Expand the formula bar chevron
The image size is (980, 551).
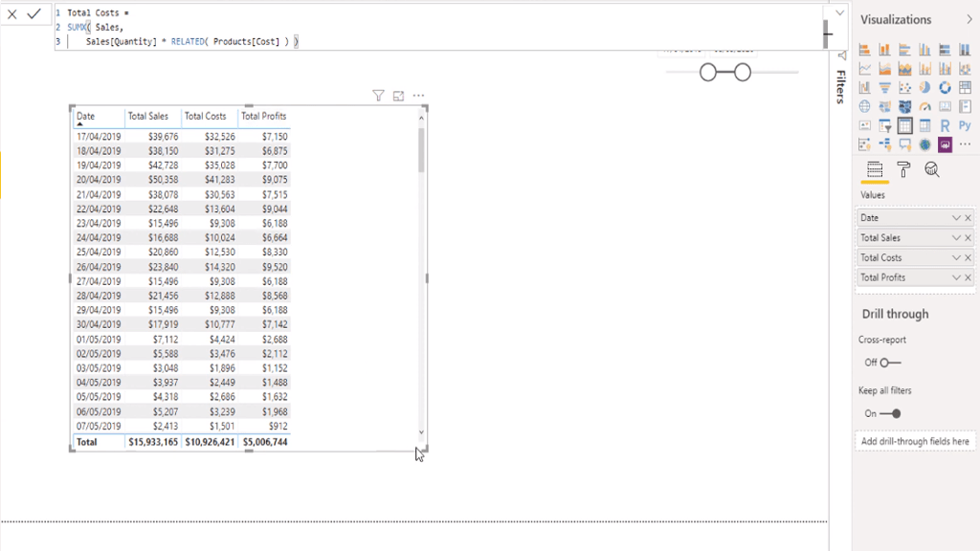(x=839, y=12)
